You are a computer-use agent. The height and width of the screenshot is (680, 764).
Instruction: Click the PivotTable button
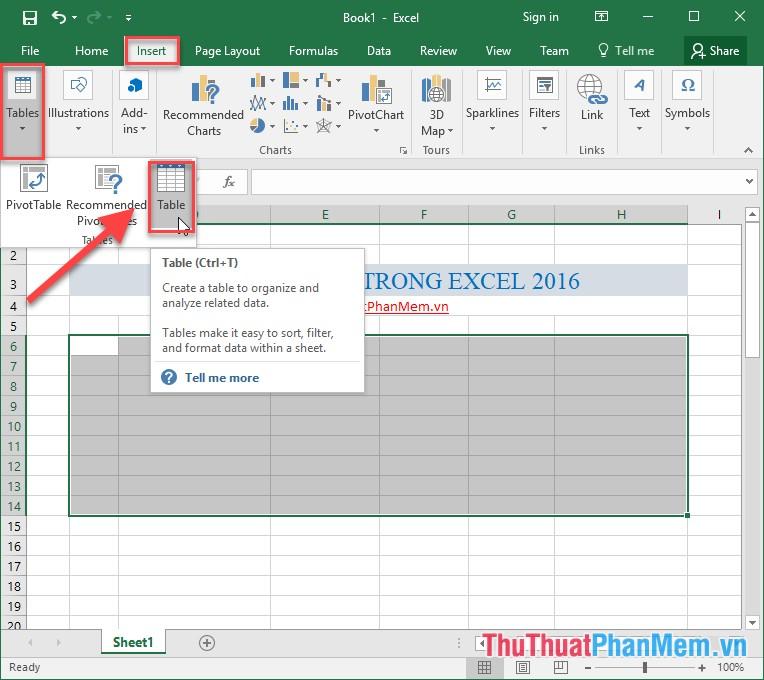tap(33, 188)
